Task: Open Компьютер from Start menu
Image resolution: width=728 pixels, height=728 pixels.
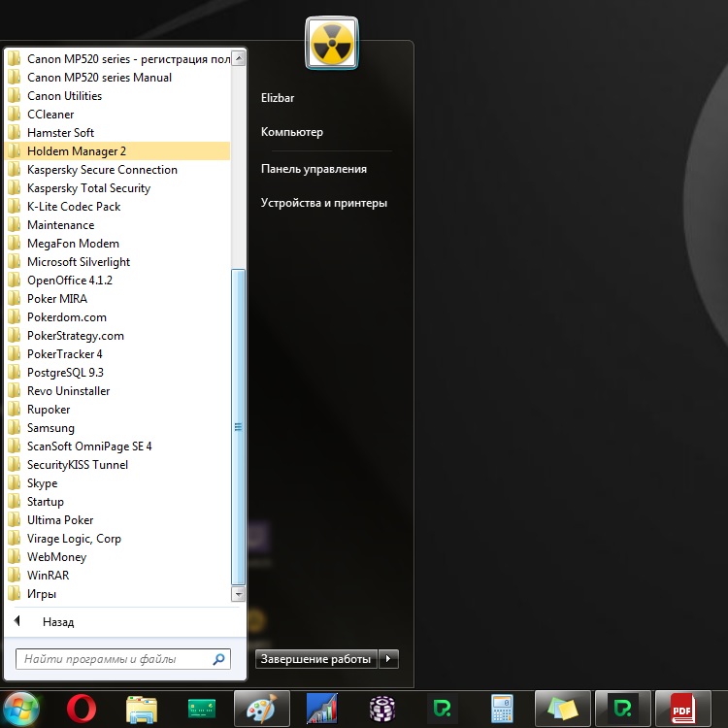Action: coord(292,132)
